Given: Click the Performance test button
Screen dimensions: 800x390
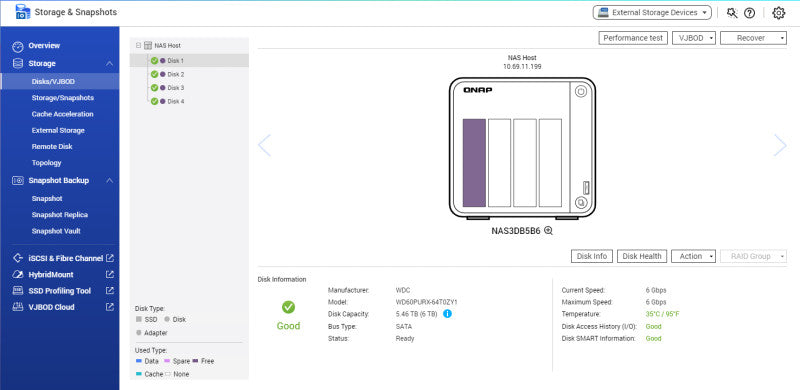Looking at the screenshot, I should coord(633,38).
